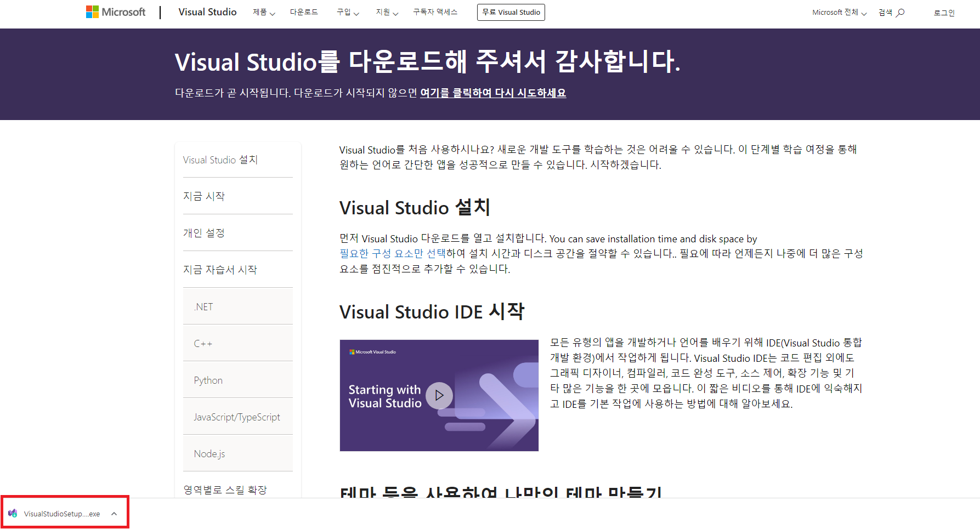980x529 pixels.
Task: Open the C++ tutorial item
Action: pos(237,343)
